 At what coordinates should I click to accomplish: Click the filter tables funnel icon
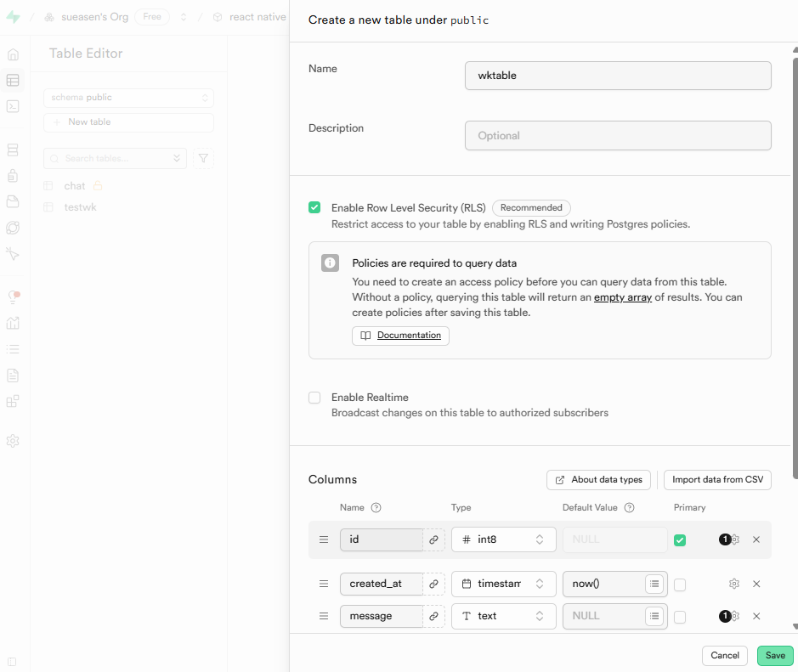coord(203,158)
